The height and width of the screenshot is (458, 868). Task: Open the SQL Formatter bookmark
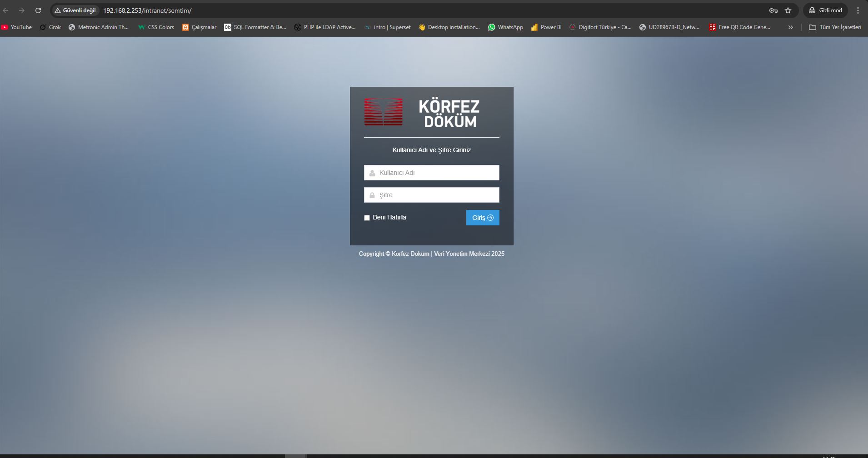(255, 27)
